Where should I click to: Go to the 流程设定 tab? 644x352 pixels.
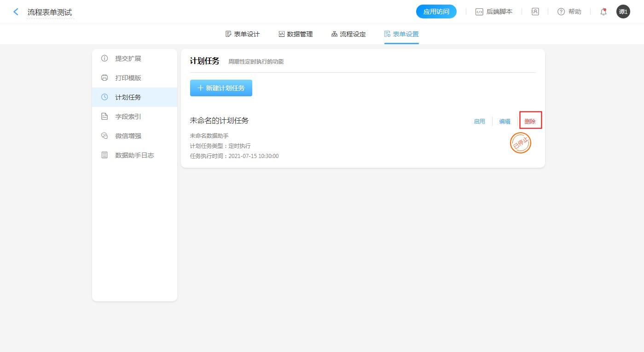coord(348,34)
